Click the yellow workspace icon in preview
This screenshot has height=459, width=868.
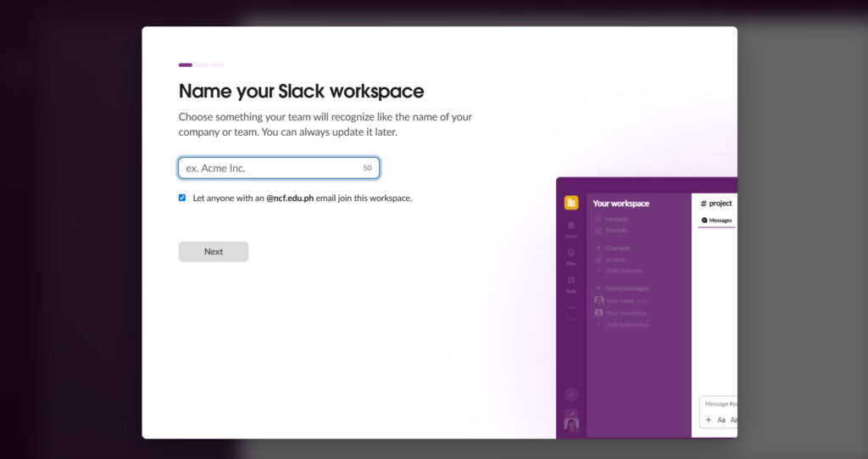pos(571,203)
